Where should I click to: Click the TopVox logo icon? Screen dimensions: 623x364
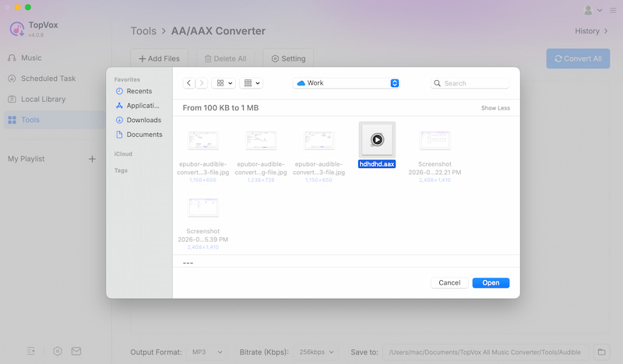click(17, 29)
